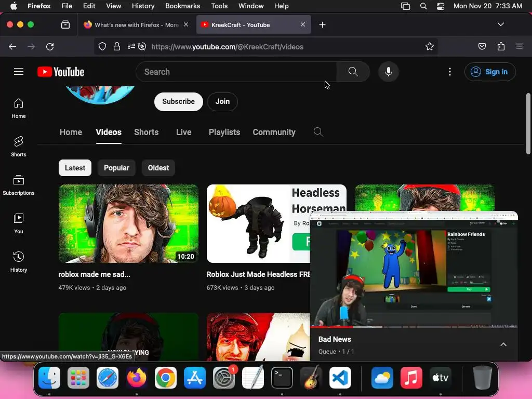Seek the miniplayer progress bar
Image resolution: width=532 pixels, height=399 pixels.
tap(414, 327)
